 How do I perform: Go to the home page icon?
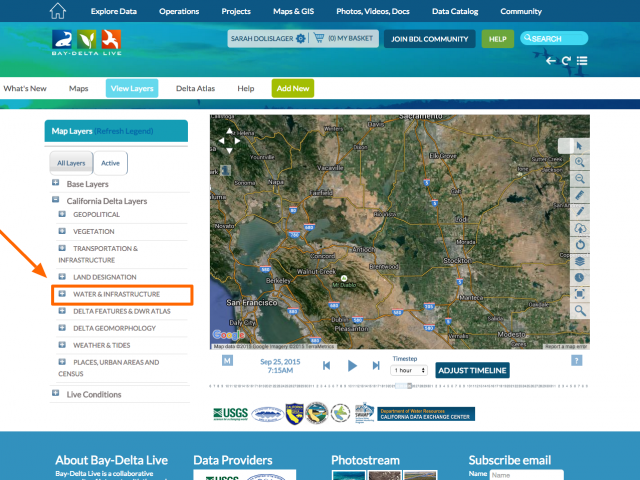point(58,11)
